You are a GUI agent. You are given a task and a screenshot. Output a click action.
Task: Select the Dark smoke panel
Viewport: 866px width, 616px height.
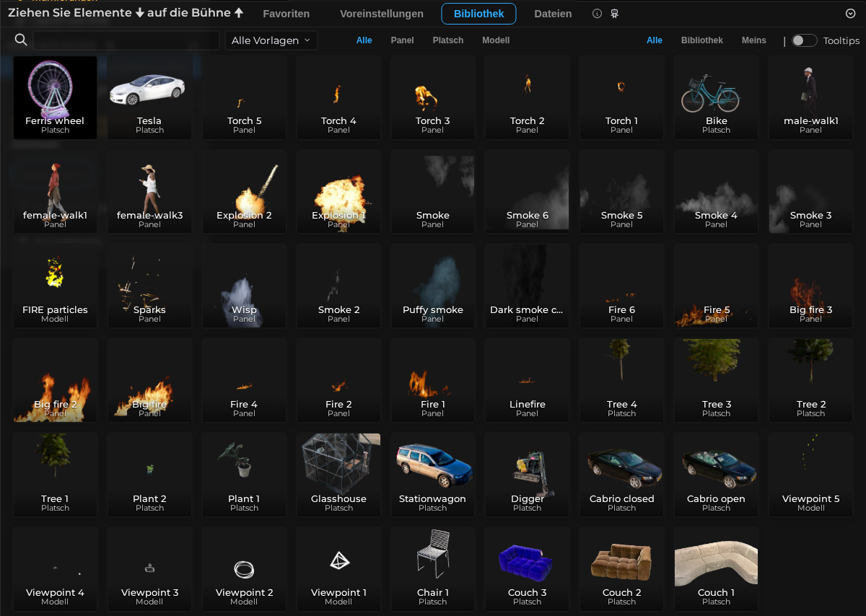click(527, 286)
